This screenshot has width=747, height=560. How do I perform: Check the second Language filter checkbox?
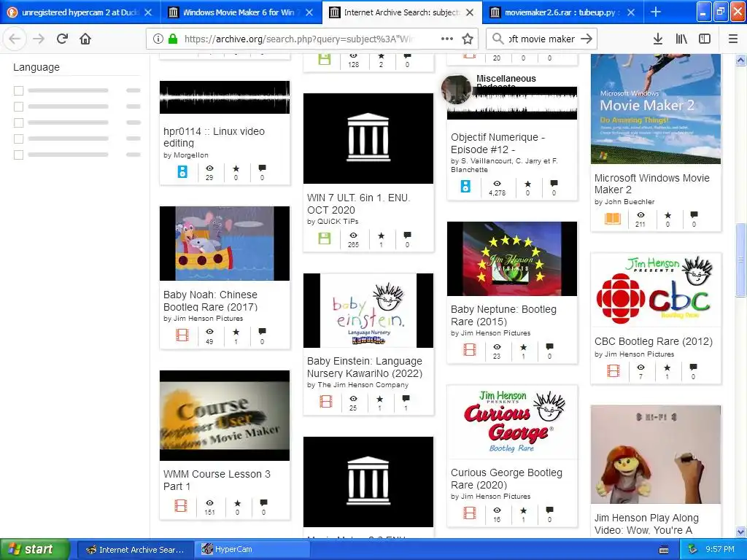18,106
